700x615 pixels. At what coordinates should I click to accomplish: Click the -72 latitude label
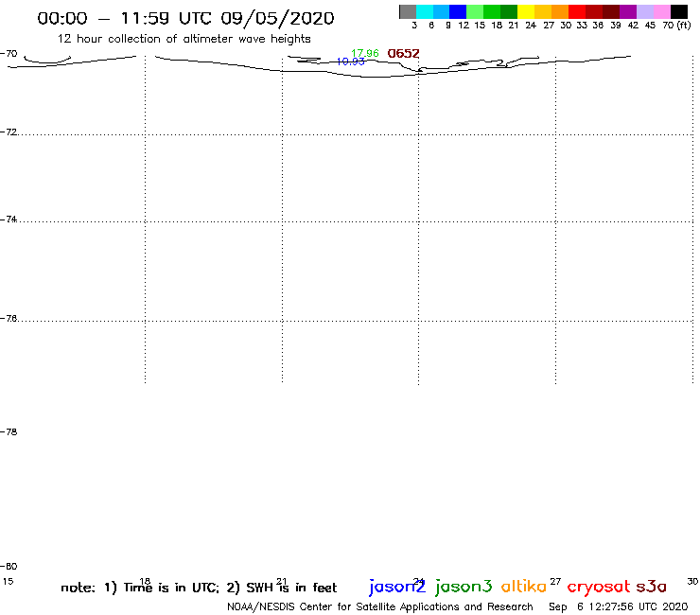pyautogui.click(x=9, y=132)
